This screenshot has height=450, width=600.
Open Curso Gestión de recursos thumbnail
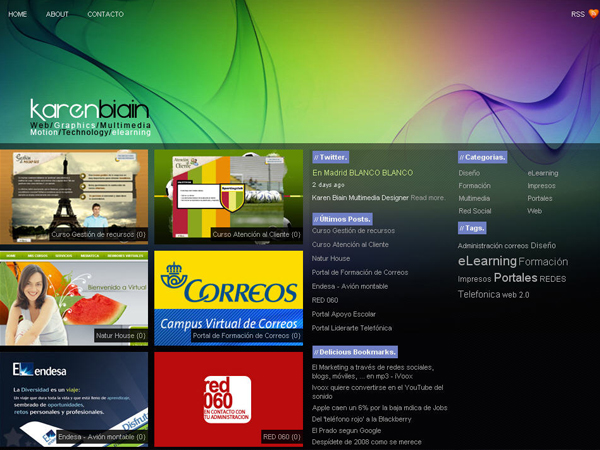point(74,197)
